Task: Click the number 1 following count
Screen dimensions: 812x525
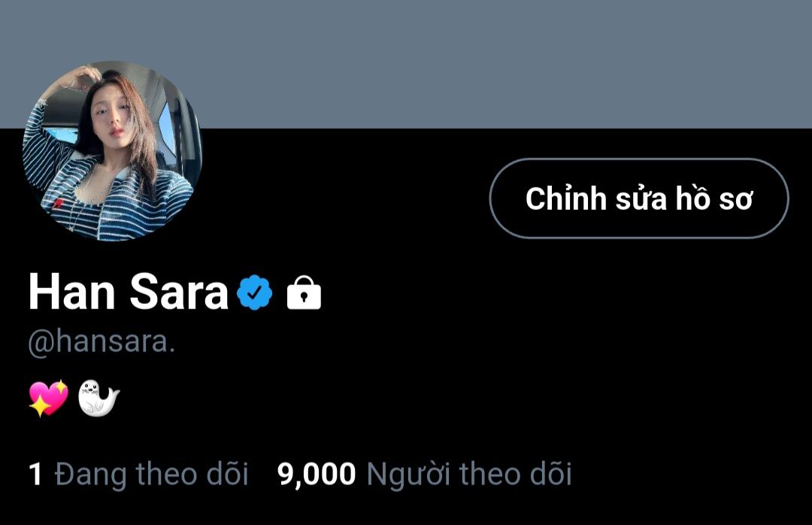Action: (35, 474)
